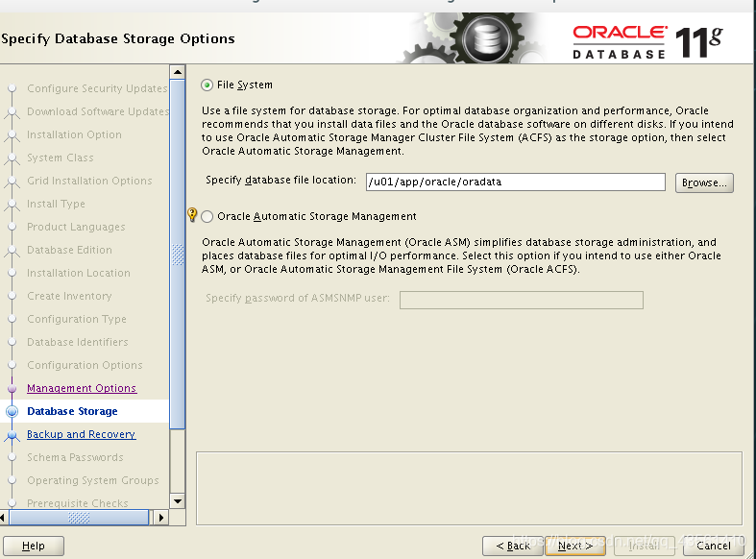The height and width of the screenshot is (559, 756).
Task: Select the File System radio button
Action: click(x=207, y=85)
